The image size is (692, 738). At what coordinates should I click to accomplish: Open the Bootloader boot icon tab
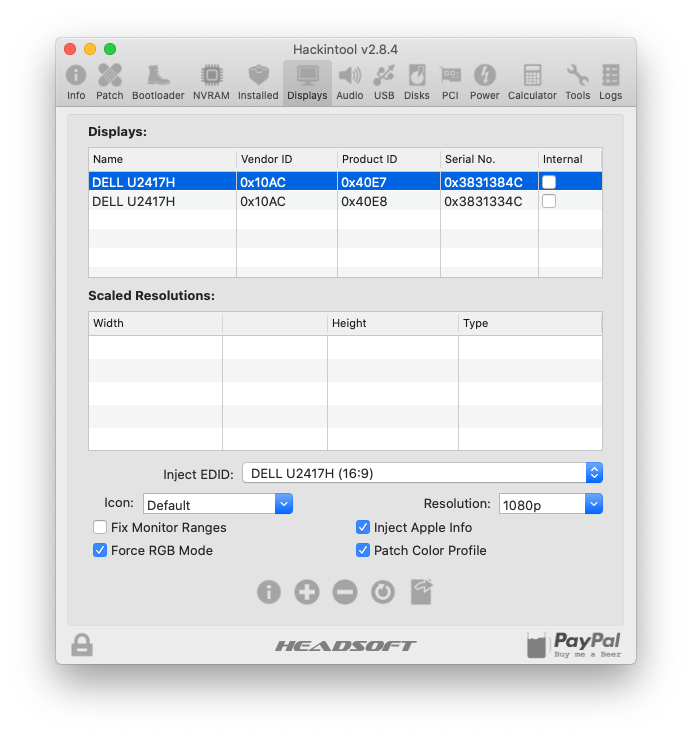158,82
